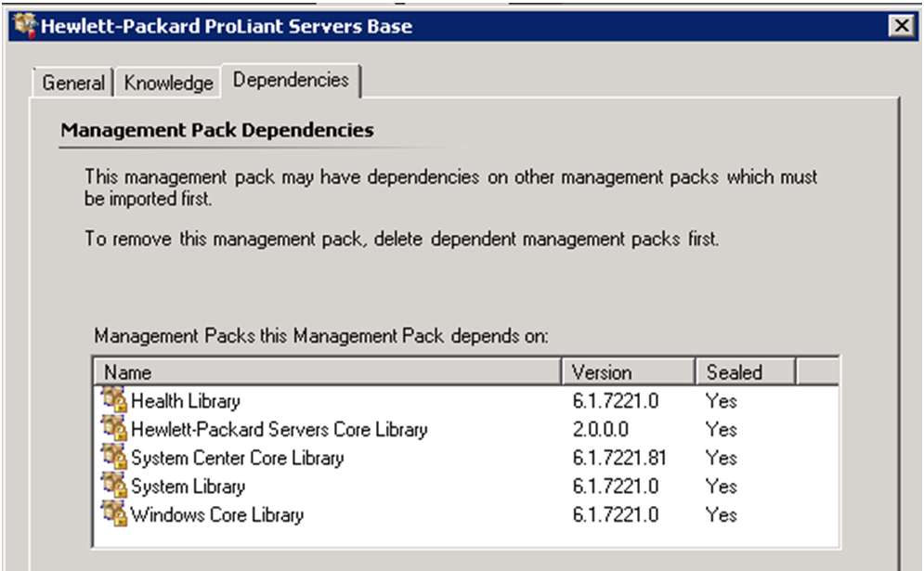
Task: Open the Knowledge tab
Action: click(x=168, y=83)
